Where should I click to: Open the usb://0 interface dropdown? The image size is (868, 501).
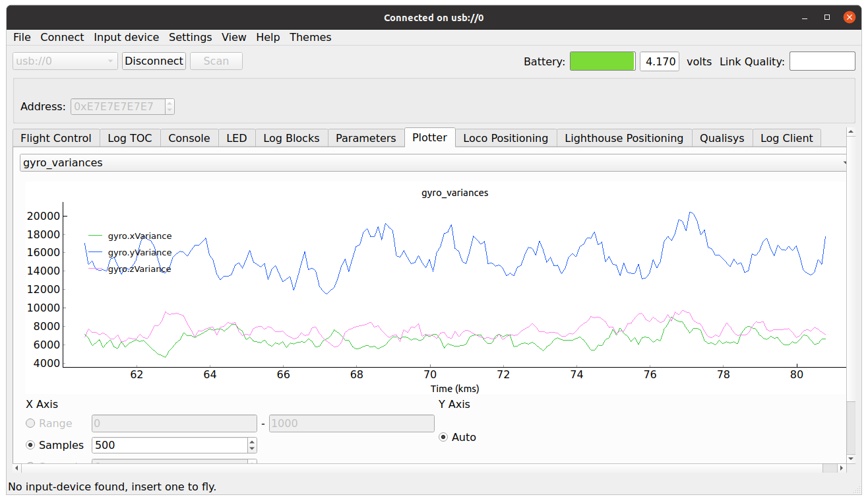[65, 61]
